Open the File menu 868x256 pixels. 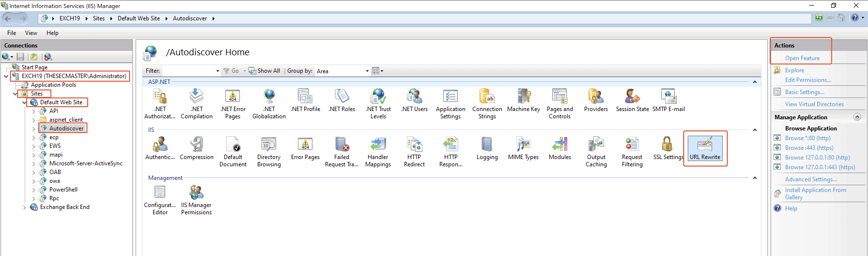(x=12, y=33)
